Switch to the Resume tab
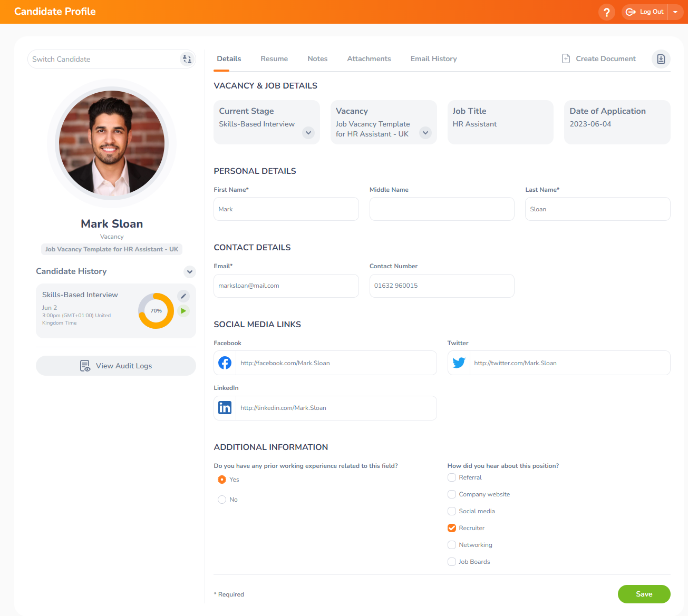Viewport: 688px width, 616px height. click(274, 58)
